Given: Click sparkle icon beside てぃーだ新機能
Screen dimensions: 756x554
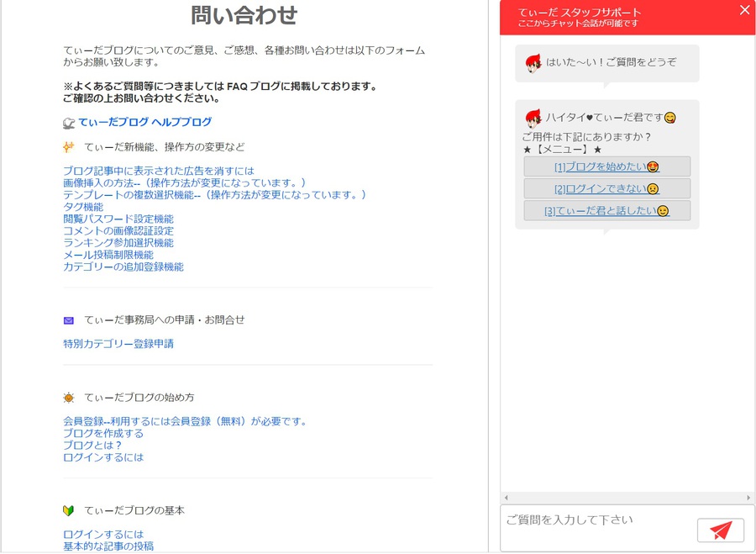Looking at the screenshot, I should [69, 147].
